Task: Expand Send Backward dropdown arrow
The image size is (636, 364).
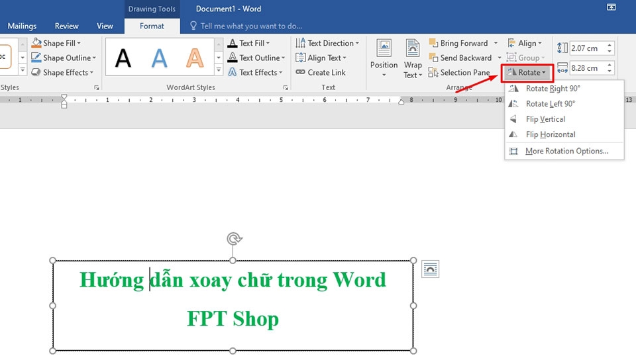Action: (x=500, y=58)
